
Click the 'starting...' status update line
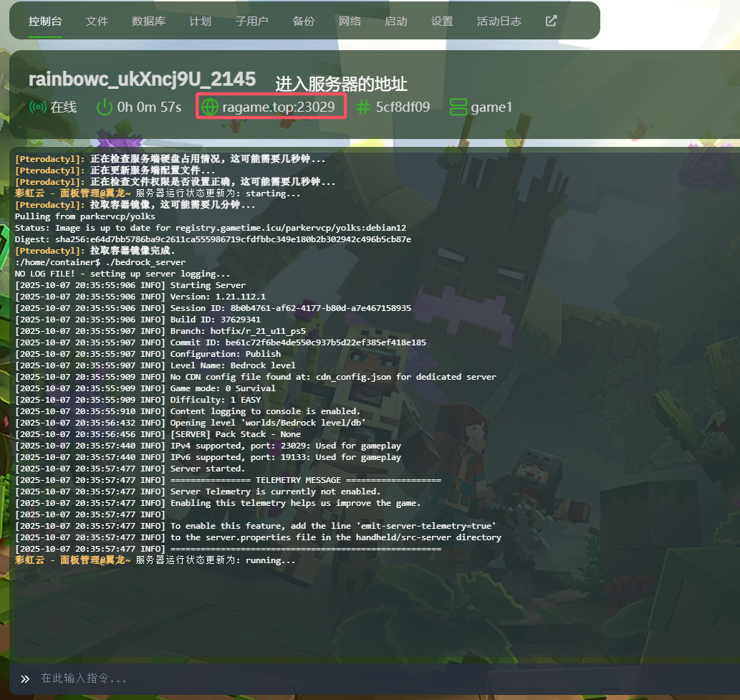tap(158, 193)
